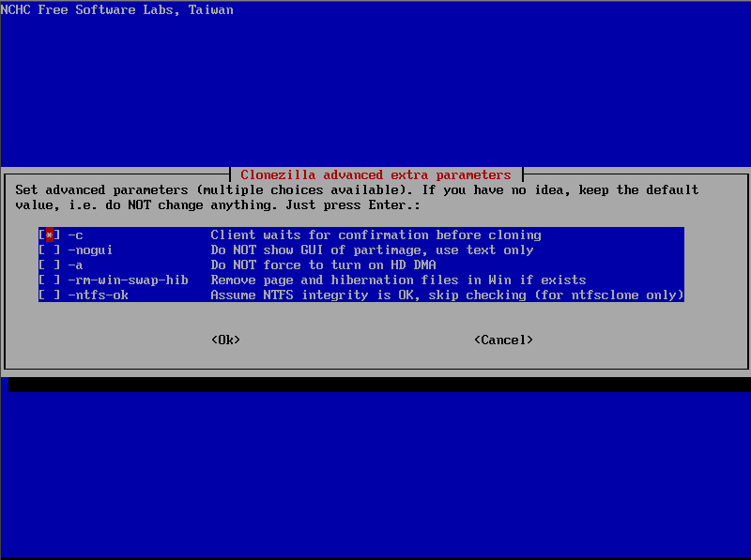Viewport: 751px width, 560px height.
Task: Click 'NCHC Free Software Labs, Taiwan' header
Action: click(x=116, y=9)
